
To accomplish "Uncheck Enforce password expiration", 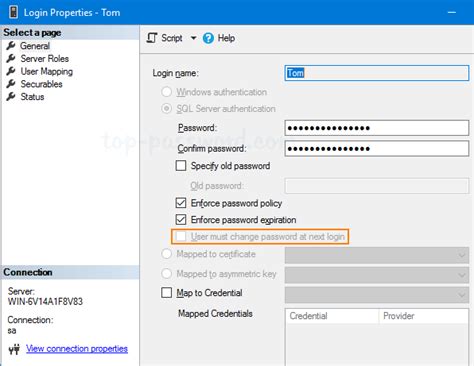I will coord(181,220).
